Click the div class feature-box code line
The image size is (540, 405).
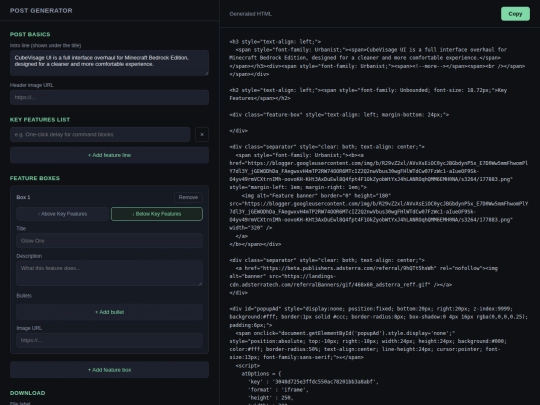tap(339, 115)
